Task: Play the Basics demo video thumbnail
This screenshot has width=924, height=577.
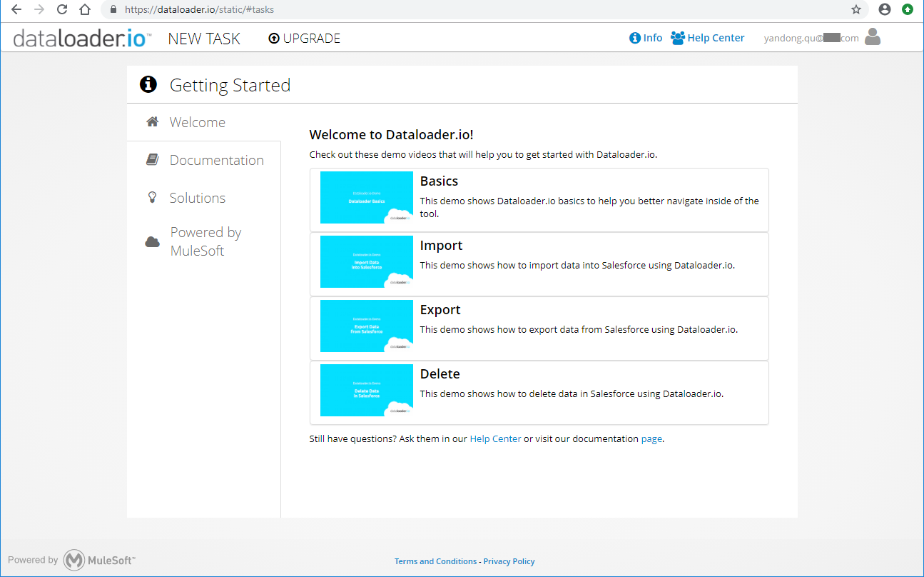Action: (367, 197)
